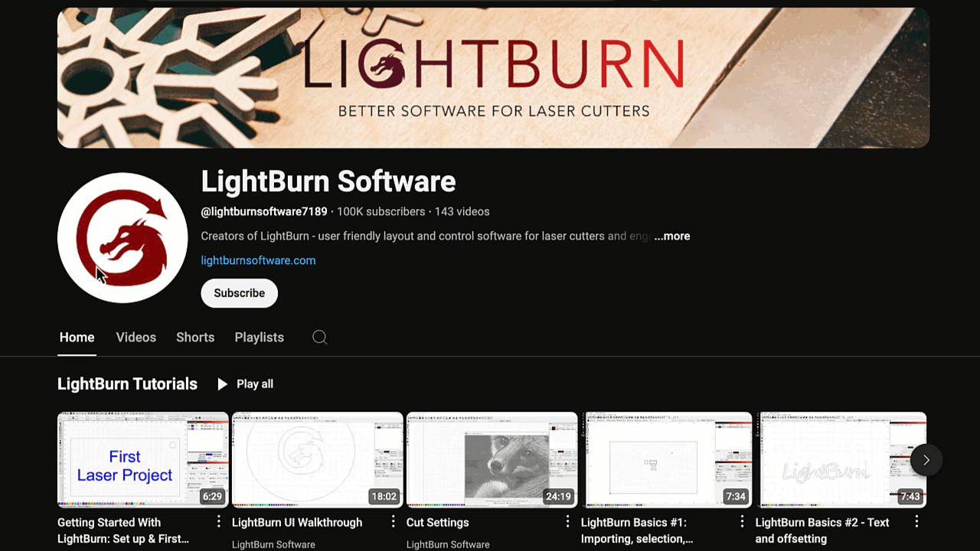This screenshot has height=551, width=980.
Task: Subscribe to LightBurn Software channel
Action: click(239, 293)
